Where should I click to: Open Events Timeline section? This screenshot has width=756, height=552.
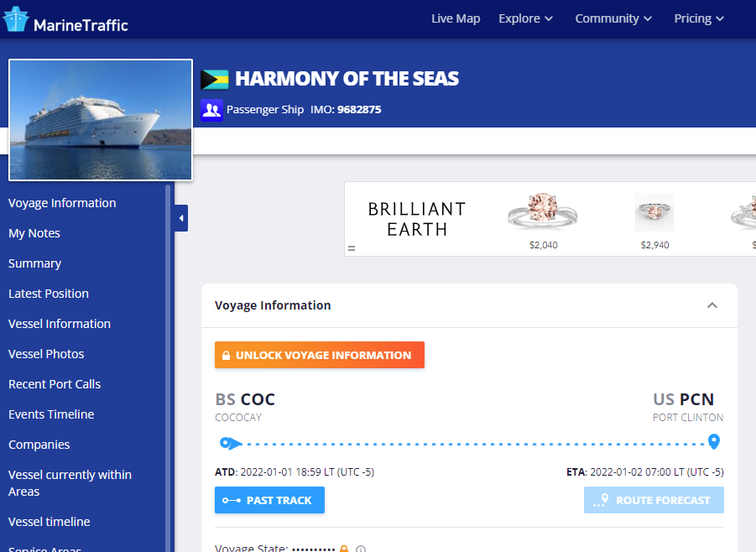[x=51, y=414]
